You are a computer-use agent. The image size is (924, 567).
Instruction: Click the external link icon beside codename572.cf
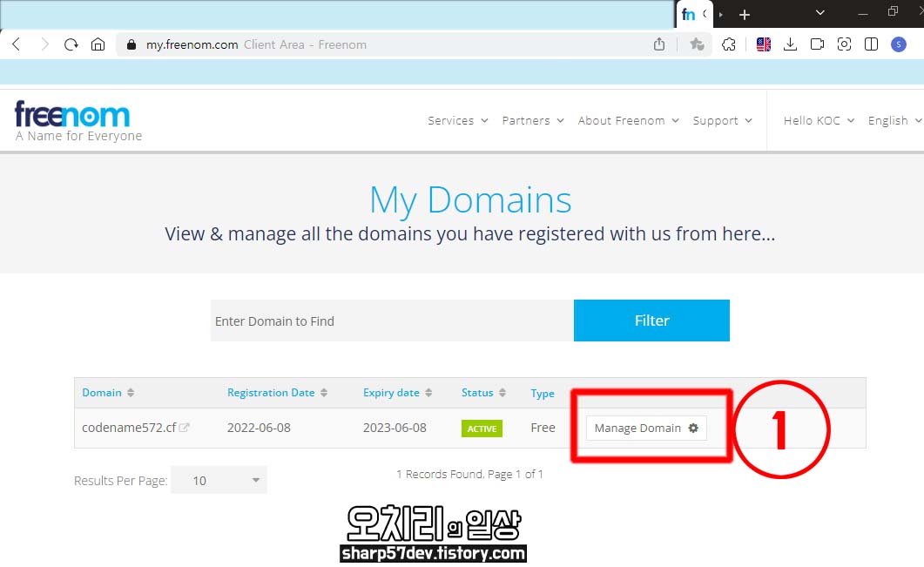pyautogui.click(x=184, y=428)
